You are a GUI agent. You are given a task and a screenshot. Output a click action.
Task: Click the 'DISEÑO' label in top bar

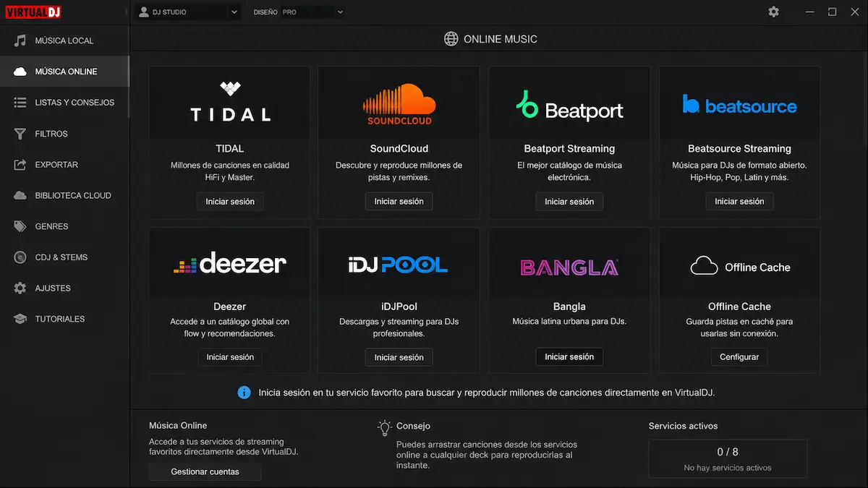265,12
